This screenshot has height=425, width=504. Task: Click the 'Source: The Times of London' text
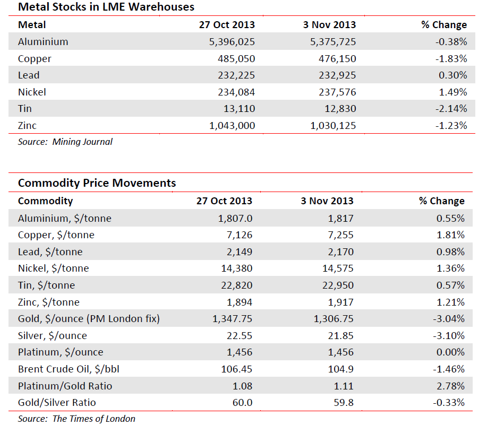tap(76, 419)
